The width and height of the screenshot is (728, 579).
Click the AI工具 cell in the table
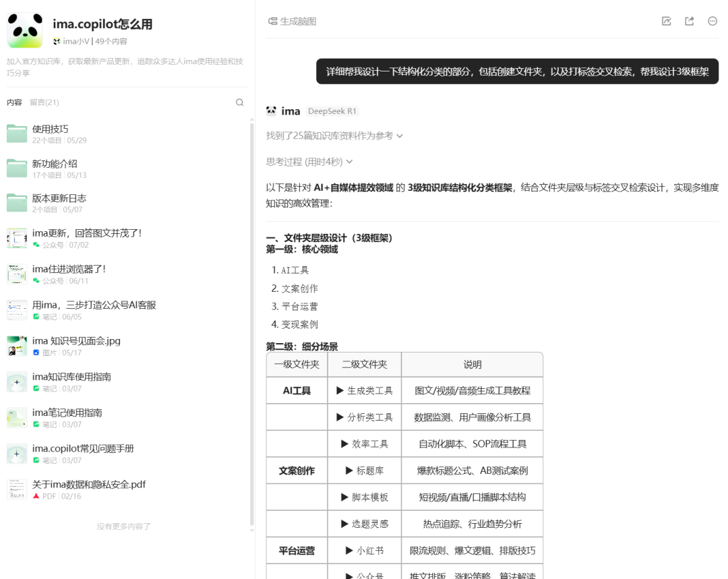pyautogui.click(x=297, y=390)
